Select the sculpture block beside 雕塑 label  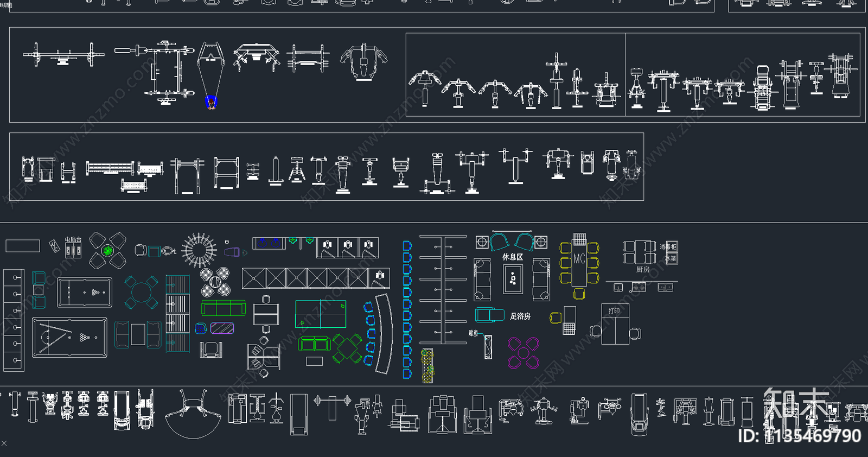click(488, 347)
